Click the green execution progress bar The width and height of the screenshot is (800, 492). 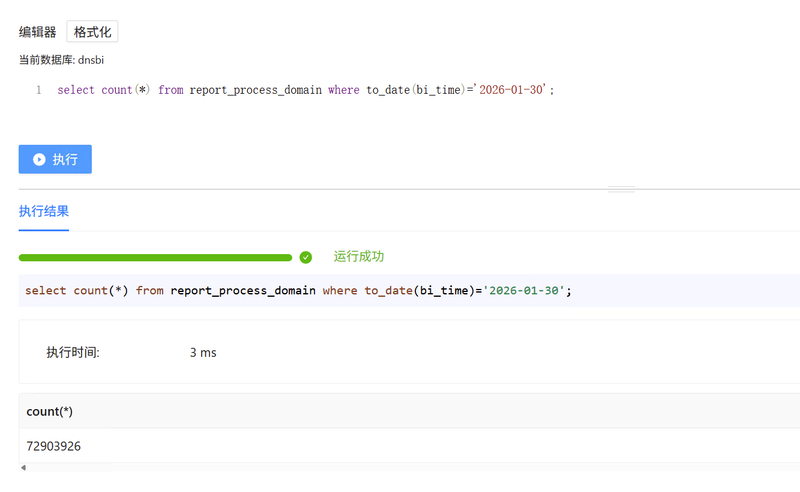[x=155, y=257]
